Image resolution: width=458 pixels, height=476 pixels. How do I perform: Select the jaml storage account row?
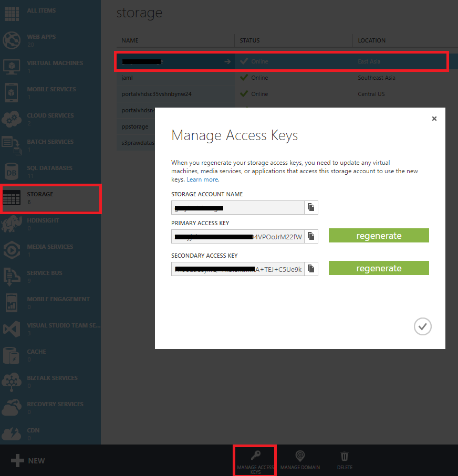126,78
